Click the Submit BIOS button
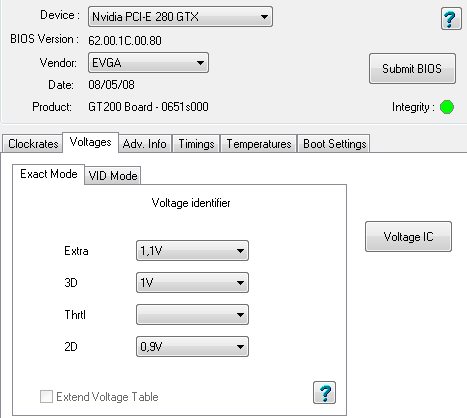This screenshot has width=467, height=418. click(412, 68)
